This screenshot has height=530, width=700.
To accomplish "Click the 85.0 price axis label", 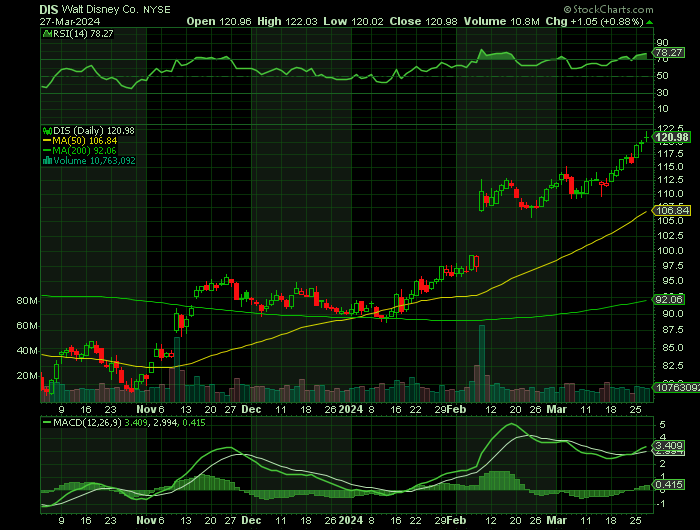I will coord(673,347).
